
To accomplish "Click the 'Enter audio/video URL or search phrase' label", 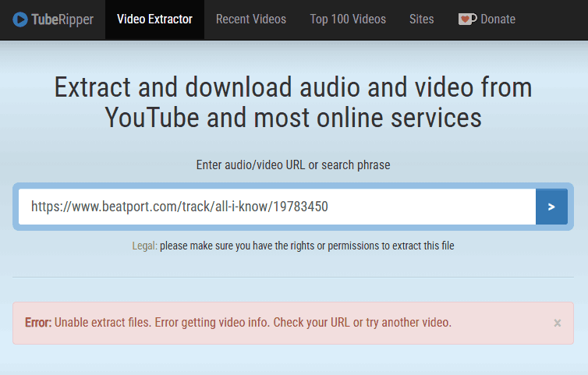I will point(293,165).
